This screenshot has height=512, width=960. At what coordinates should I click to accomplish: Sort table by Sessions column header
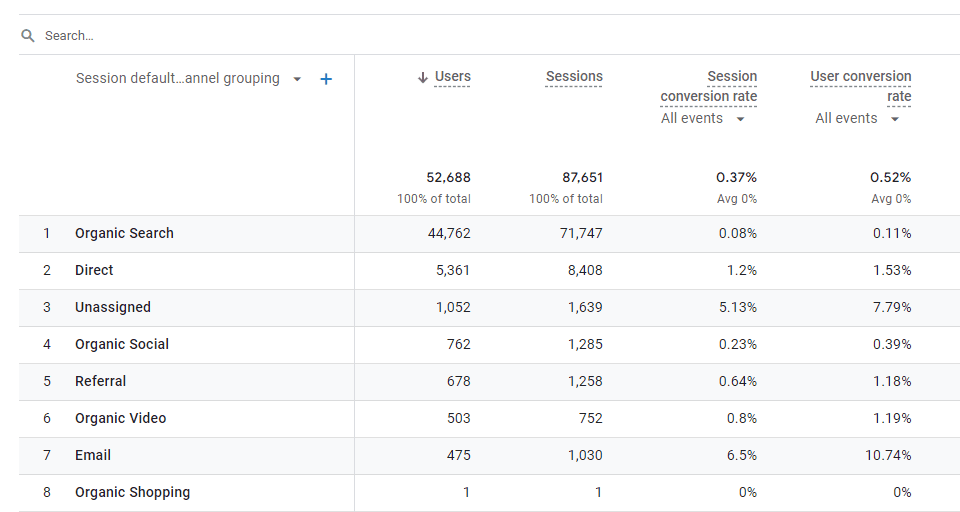coord(574,77)
